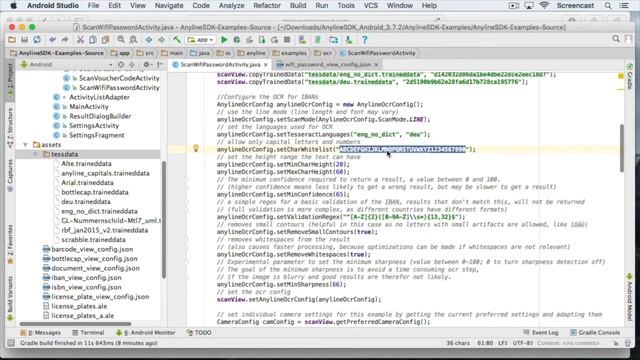Open project panel gear settings icon
This screenshot has width=640, height=360.
(147, 64)
